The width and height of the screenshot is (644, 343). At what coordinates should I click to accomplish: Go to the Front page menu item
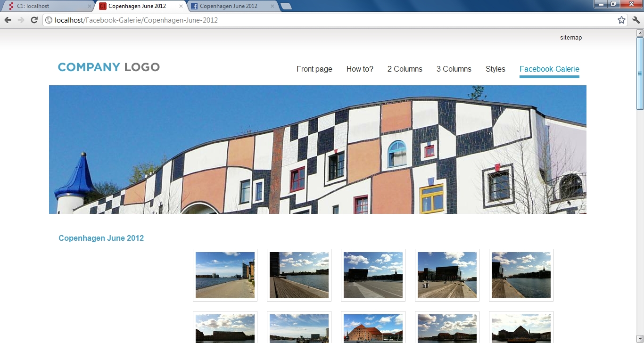(x=314, y=69)
